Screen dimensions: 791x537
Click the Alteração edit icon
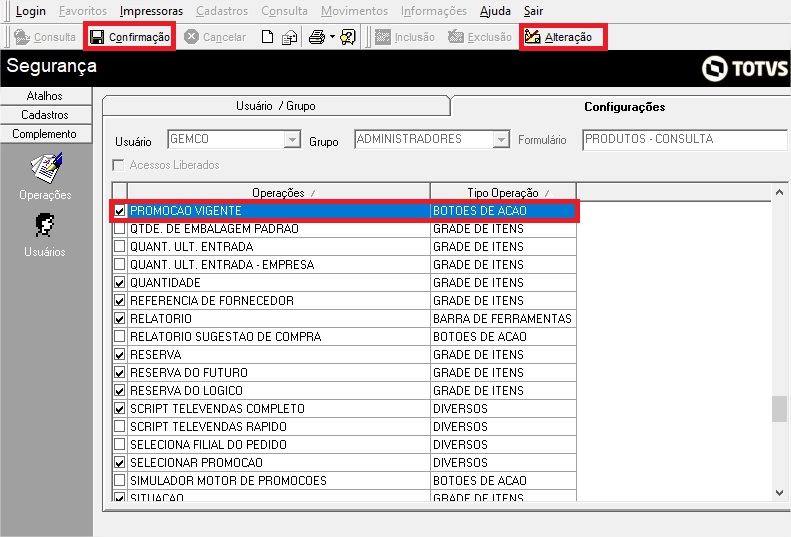coord(532,37)
